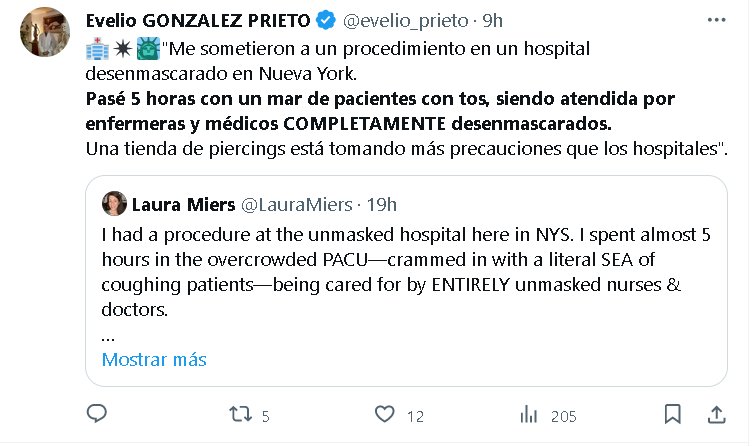Click the reply speech bubble icon
This screenshot has height=446, width=754.
coord(97,414)
